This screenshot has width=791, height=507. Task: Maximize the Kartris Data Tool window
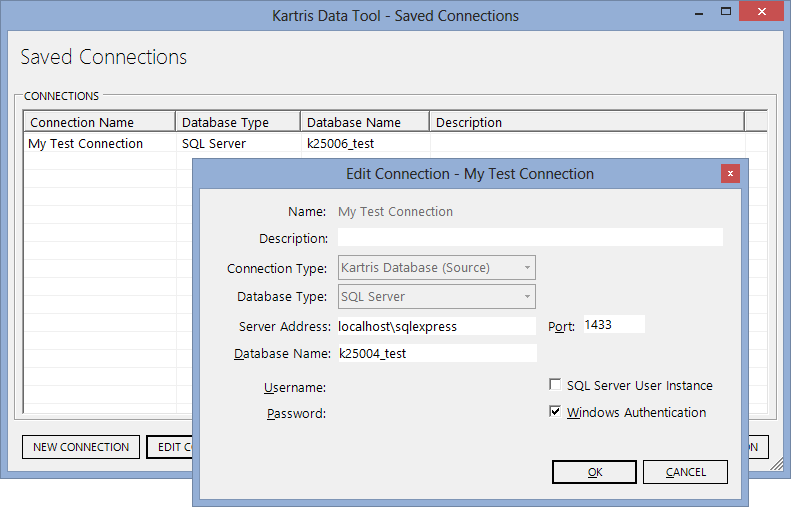725,12
